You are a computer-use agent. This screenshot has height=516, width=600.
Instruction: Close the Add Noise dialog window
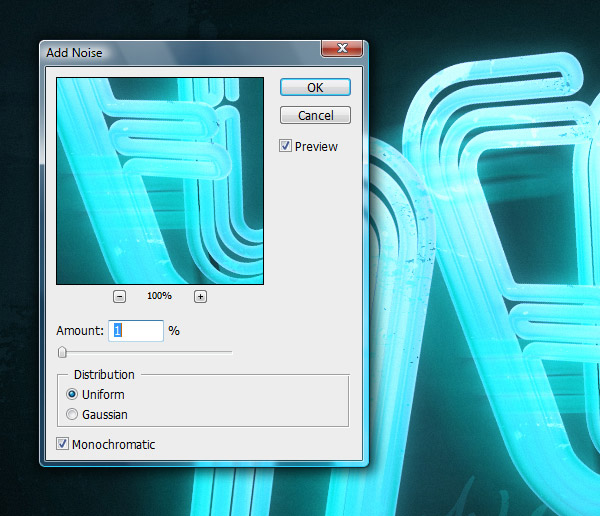click(342, 48)
